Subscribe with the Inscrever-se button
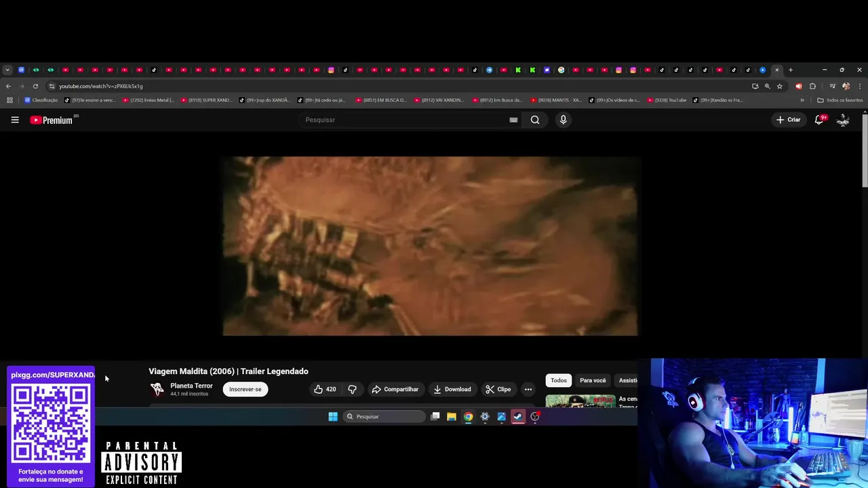This screenshot has width=868, height=488. click(x=245, y=389)
